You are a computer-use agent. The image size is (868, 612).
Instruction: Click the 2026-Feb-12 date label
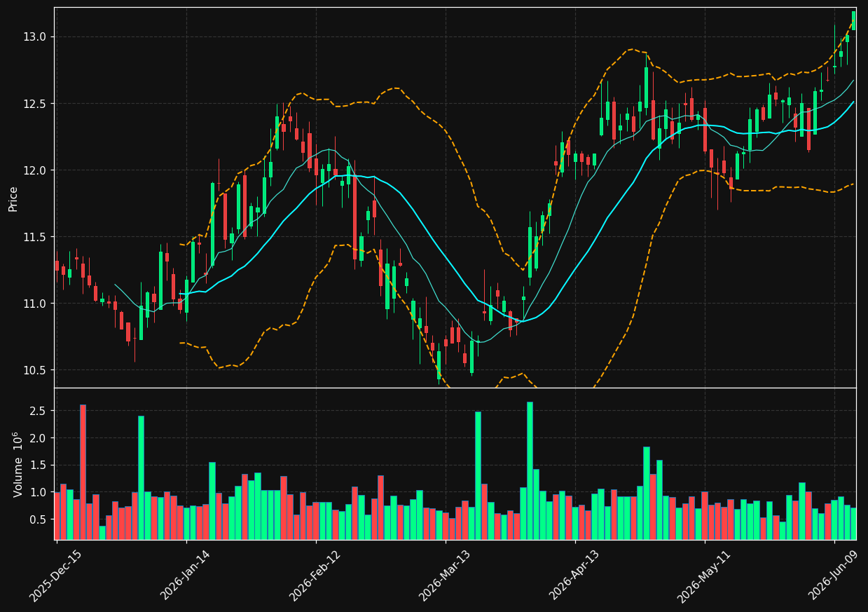[315, 576]
